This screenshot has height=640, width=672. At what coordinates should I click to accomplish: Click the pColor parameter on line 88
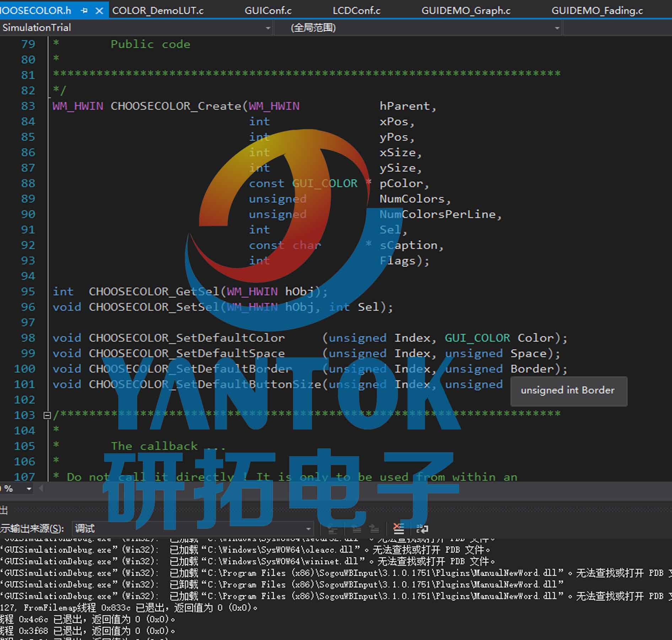point(401,183)
